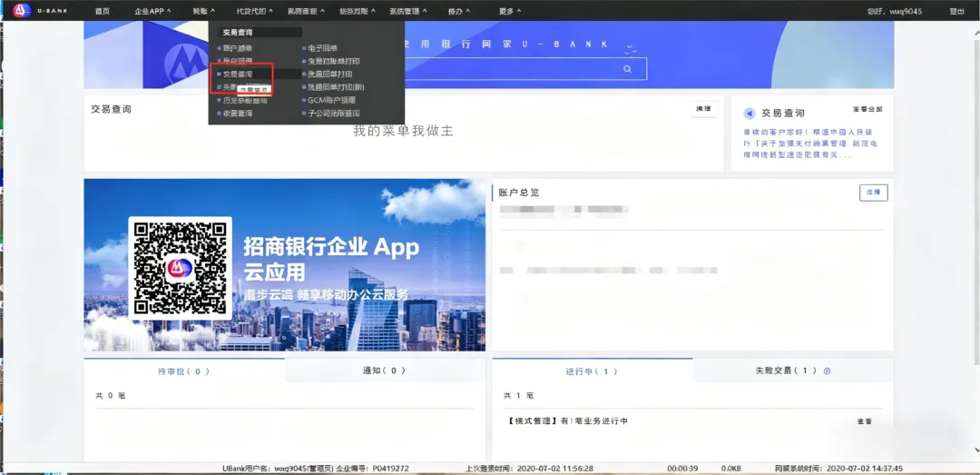This screenshot has width=980, height=475.
Task: Open the 更多 dropdown menu
Action: tap(510, 11)
